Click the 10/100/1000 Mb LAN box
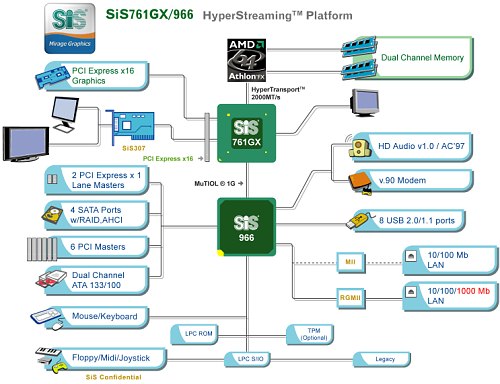The width and height of the screenshot is (500, 384). point(450,296)
